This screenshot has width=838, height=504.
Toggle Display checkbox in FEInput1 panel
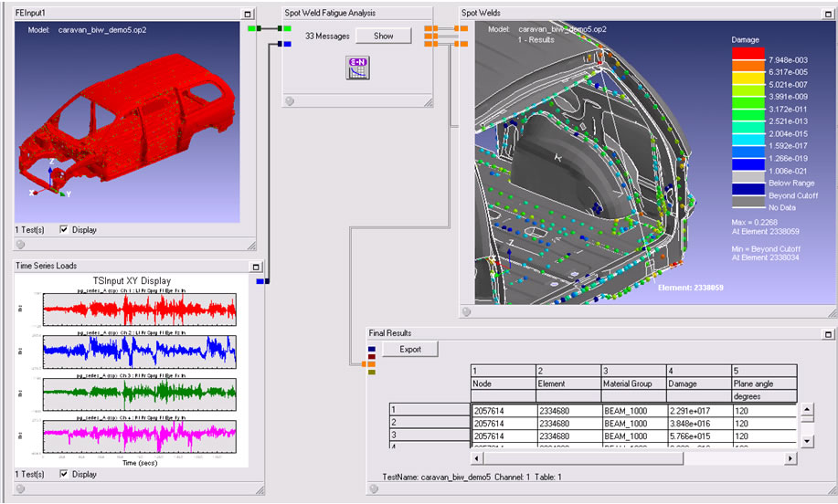click(x=64, y=229)
